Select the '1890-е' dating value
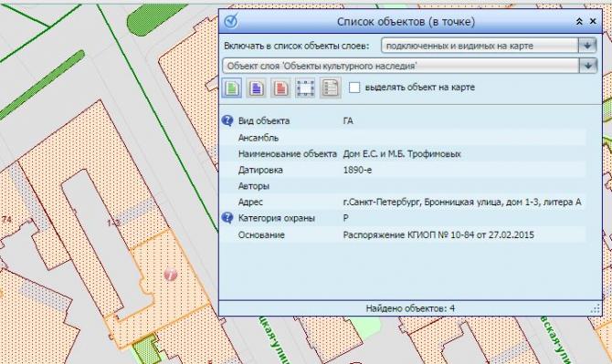Image resolution: width=612 pixels, height=364 pixels. pos(357,171)
